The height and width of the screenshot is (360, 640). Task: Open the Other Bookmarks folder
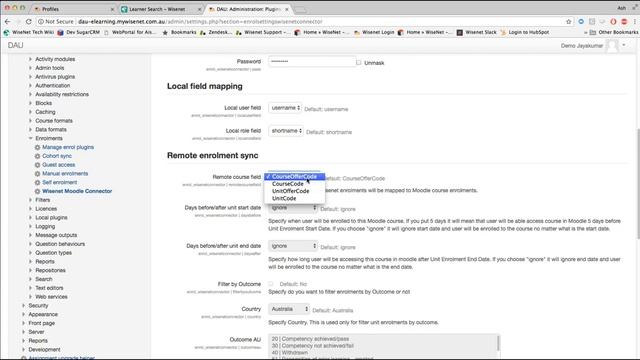[x=614, y=32]
